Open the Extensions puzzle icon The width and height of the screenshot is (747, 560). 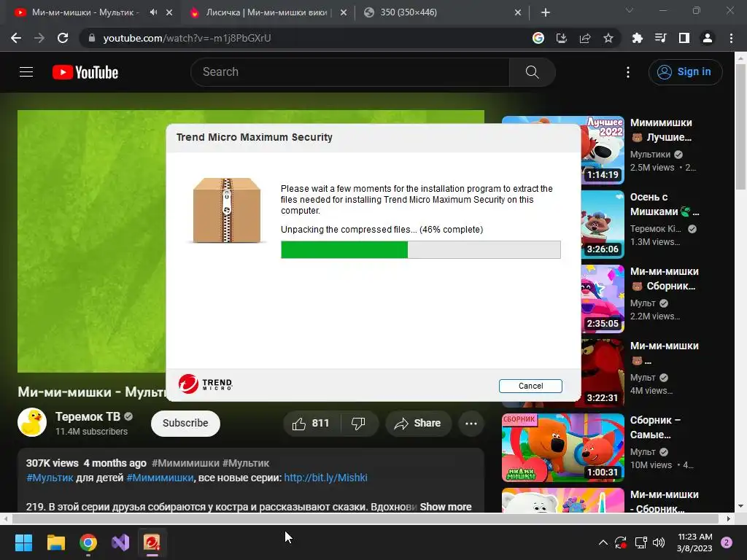(637, 38)
